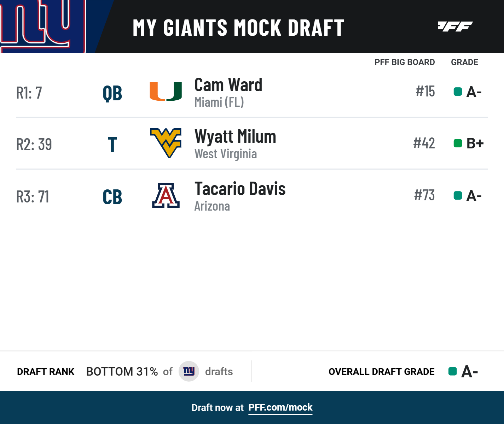The width and height of the screenshot is (504, 424).
Task: Click the Grade column header
Action: click(464, 62)
